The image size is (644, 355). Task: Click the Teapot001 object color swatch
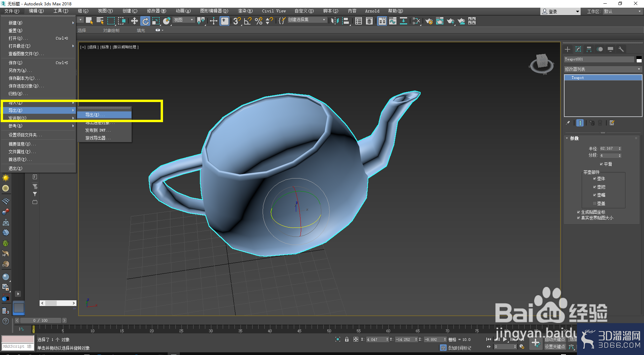point(639,59)
